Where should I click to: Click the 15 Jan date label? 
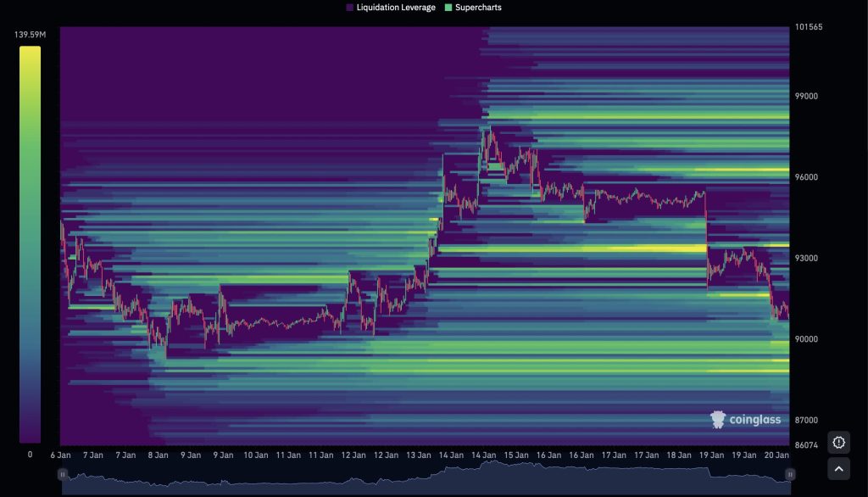point(516,455)
